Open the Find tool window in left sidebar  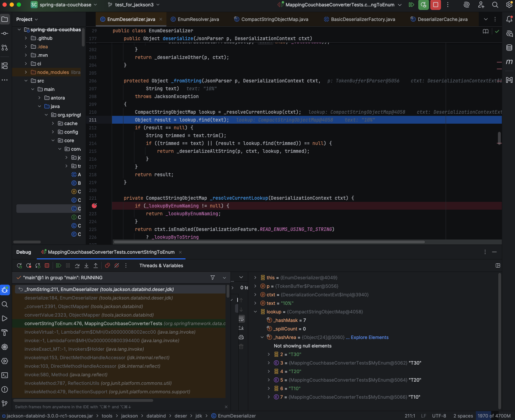pos(5,304)
